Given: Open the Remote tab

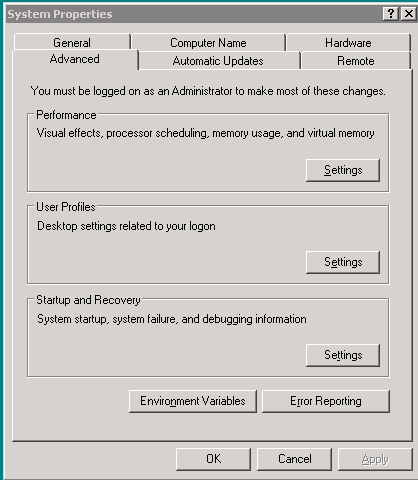Looking at the screenshot, I should coord(356,61).
